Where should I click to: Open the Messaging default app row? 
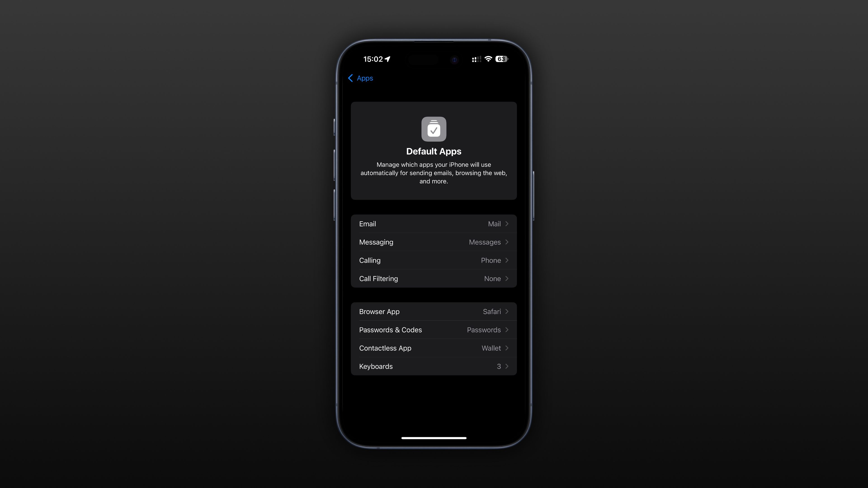(434, 242)
